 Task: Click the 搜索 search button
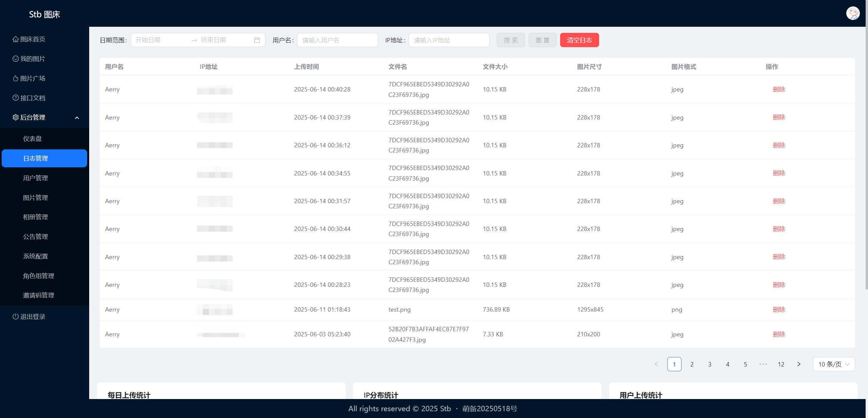tap(510, 40)
